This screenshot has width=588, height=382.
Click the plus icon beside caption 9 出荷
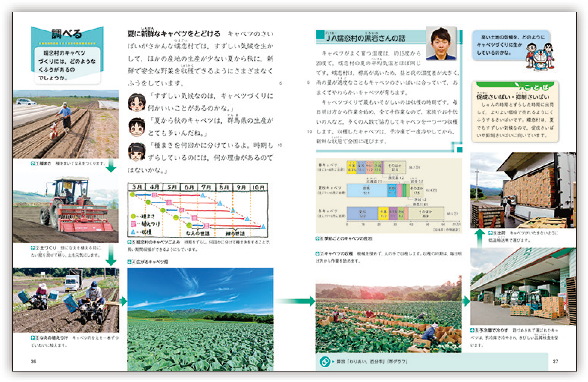coord(491,233)
